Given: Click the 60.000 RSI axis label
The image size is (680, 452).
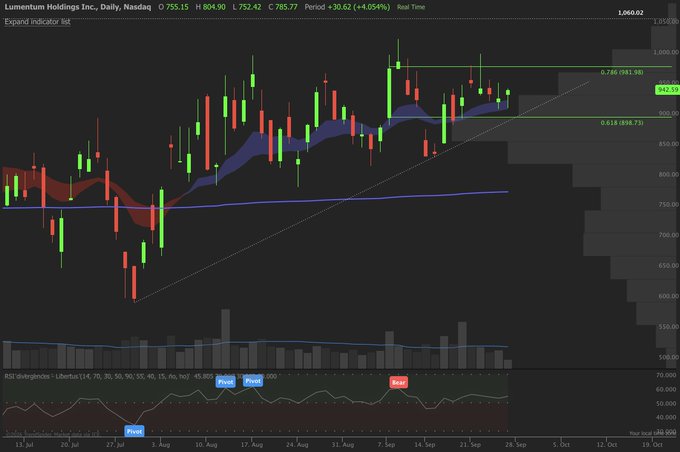Looking at the screenshot, I should coord(667,390).
